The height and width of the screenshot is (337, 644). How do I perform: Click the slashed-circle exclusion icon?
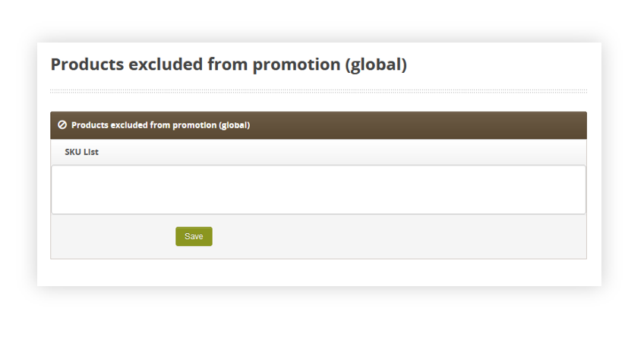(x=62, y=124)
